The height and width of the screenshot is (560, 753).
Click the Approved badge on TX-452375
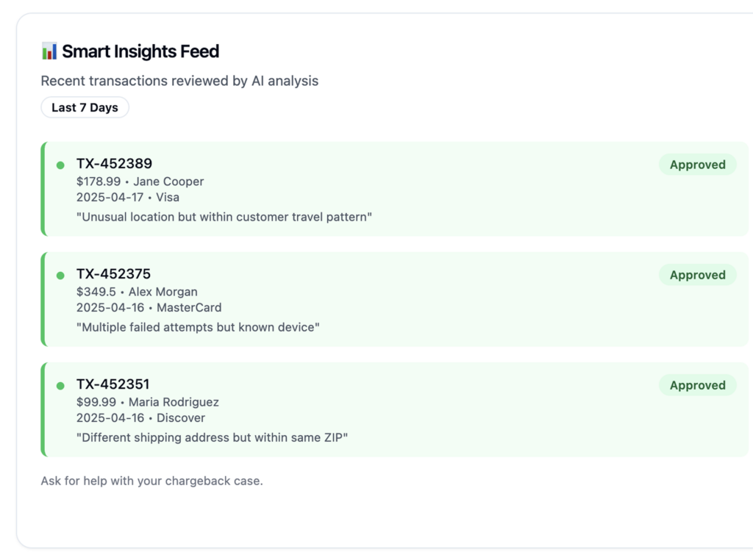coord(697,275)
